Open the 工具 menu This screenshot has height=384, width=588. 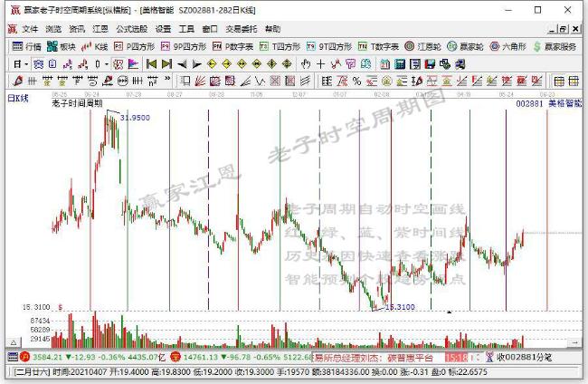click(x=186, y=29)
